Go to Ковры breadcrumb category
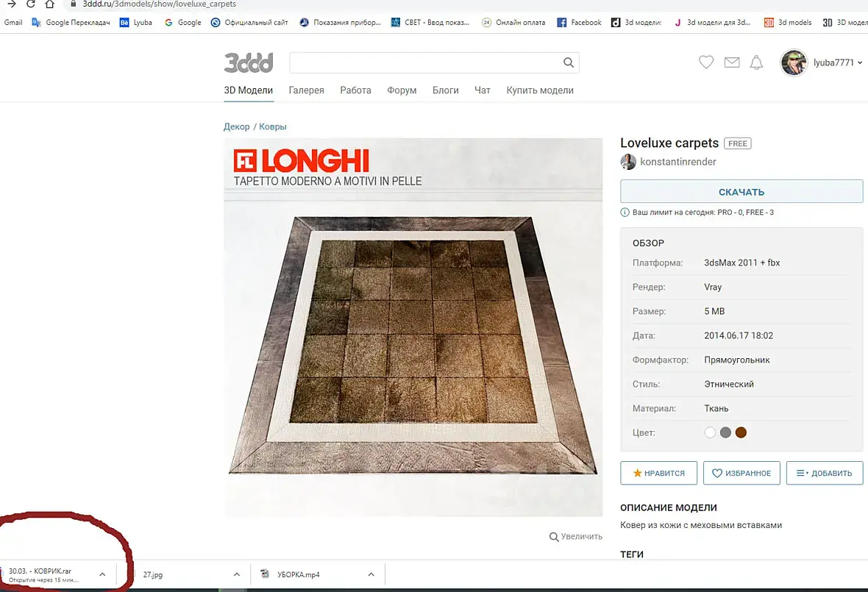868x592 pixels. pos(273,126)
